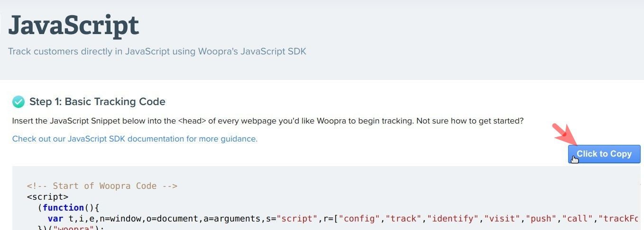Click the "Insert the JavaScript Snippet below" instruction text
Viewport: 644px width, 230px height.
click(268, 121)
